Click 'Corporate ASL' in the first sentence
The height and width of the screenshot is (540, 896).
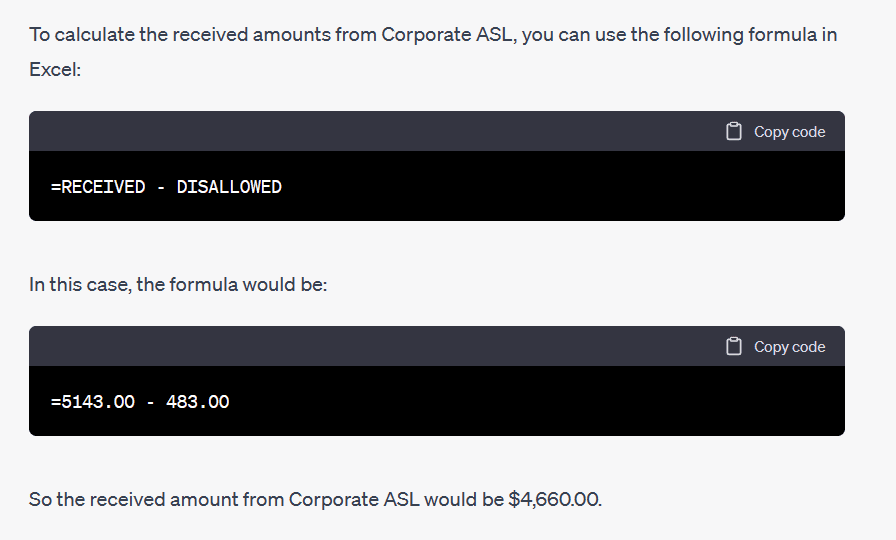447,35
